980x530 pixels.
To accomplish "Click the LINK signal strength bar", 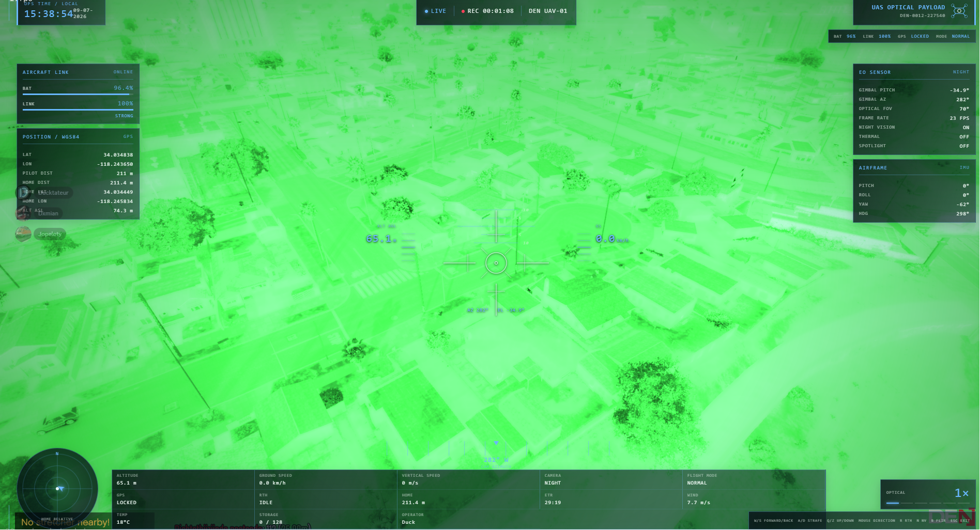I will pos(78,110).
